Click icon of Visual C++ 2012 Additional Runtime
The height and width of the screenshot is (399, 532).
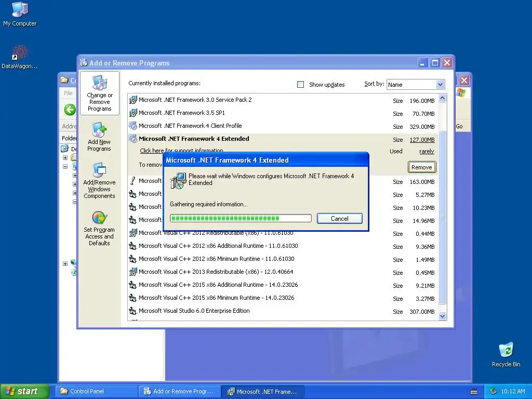coord(133,246)
